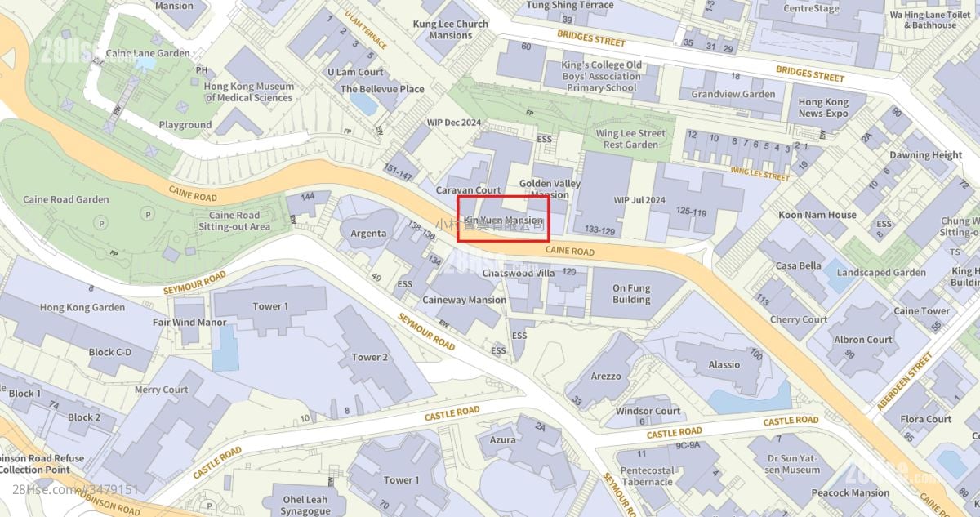Click the Hong Kong News-Expo label
Image resolution: width=980 pixels, height=517 pixels.
(823, 108)
